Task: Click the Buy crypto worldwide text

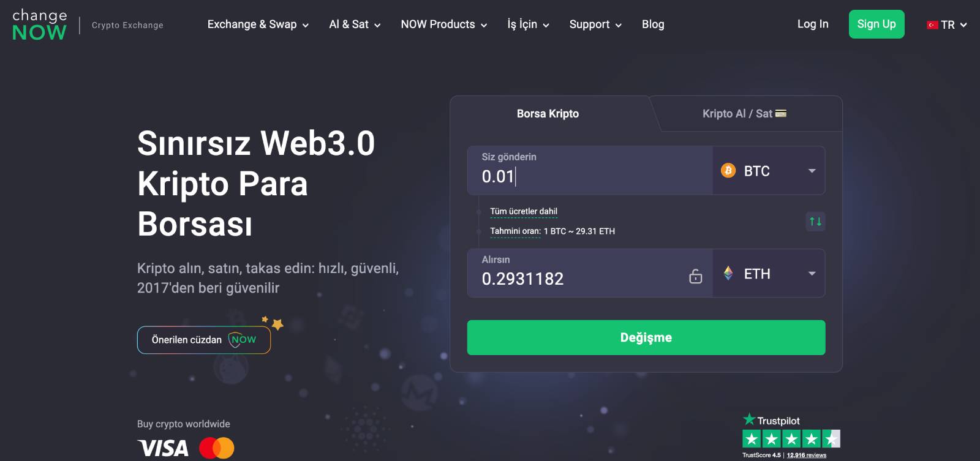Action: click(x=184, y=424)
